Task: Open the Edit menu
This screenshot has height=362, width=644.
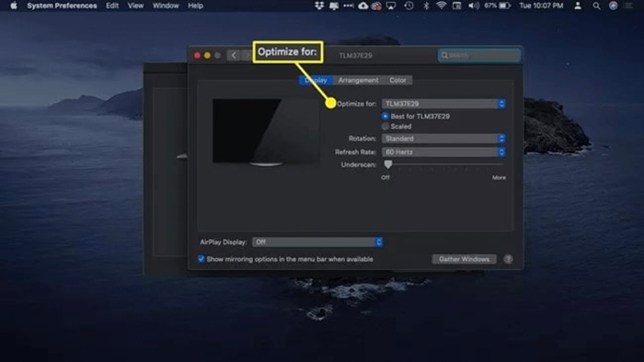Action: (x=112, y=6)
